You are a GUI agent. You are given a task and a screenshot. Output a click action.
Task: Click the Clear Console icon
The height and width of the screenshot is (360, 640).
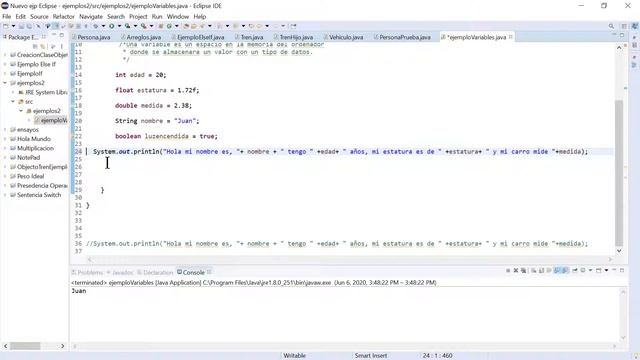coord(533,270)
